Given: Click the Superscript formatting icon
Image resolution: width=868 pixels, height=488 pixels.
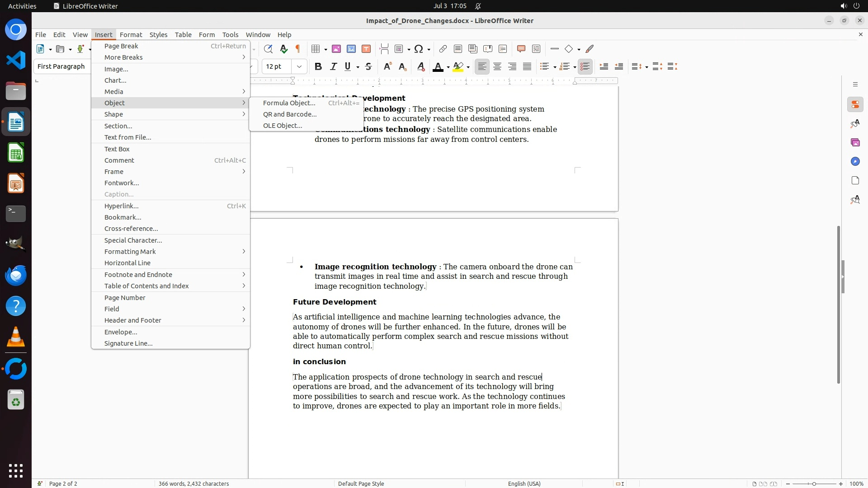Looking at the screenshot, I should coord(387,67).
